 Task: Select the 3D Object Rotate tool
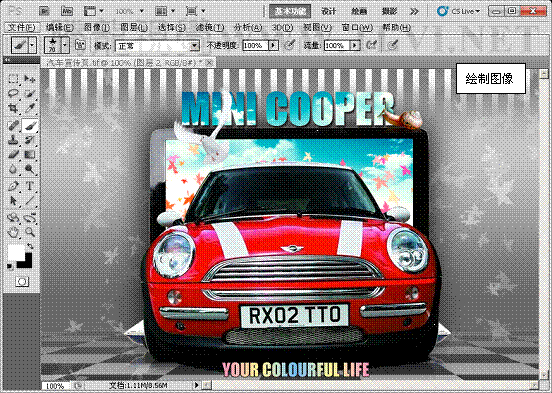13,218
